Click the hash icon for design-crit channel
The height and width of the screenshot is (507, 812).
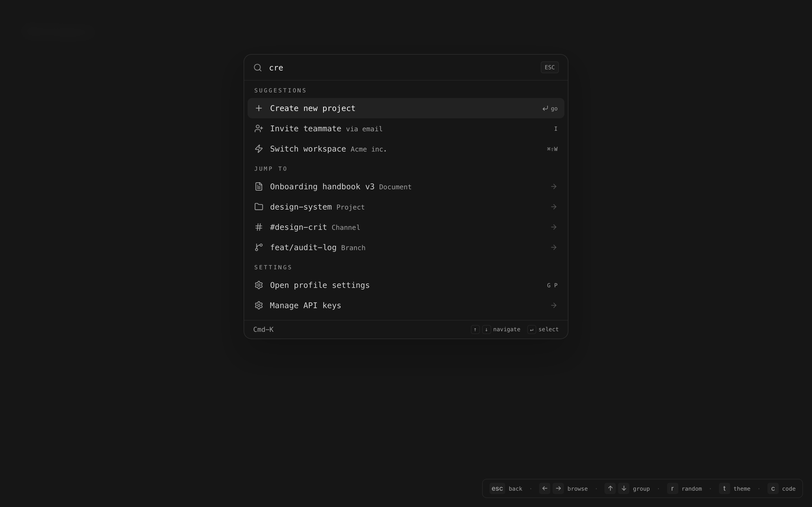pyautogui.click(x=259, y=227)
